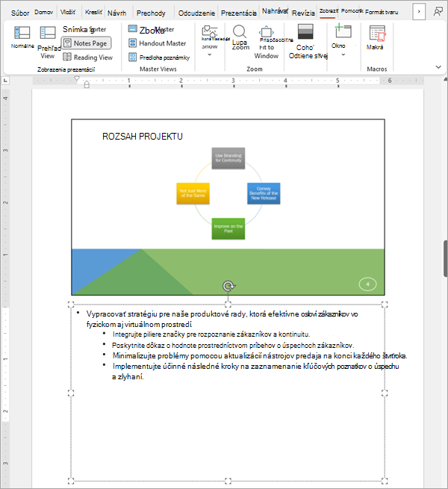The image size is (448, 489).
Task: Select the Slide Sorter view
Action: 84,29
